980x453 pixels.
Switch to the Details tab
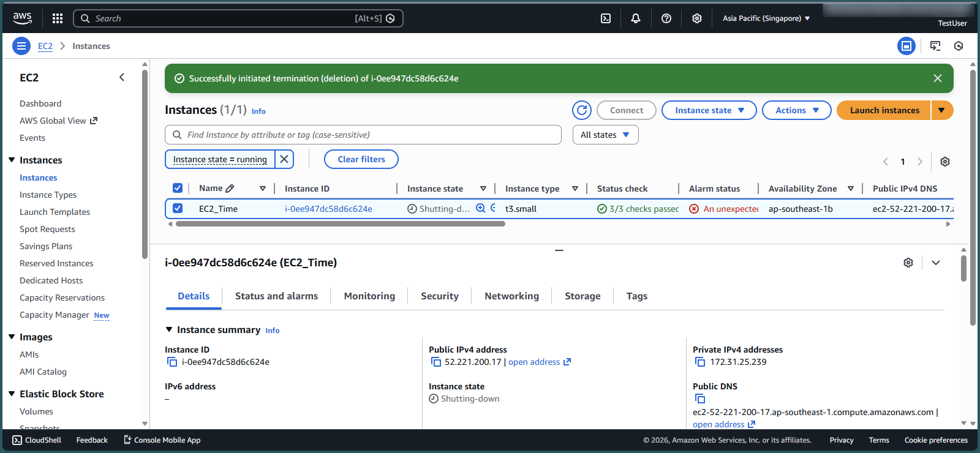194,296
